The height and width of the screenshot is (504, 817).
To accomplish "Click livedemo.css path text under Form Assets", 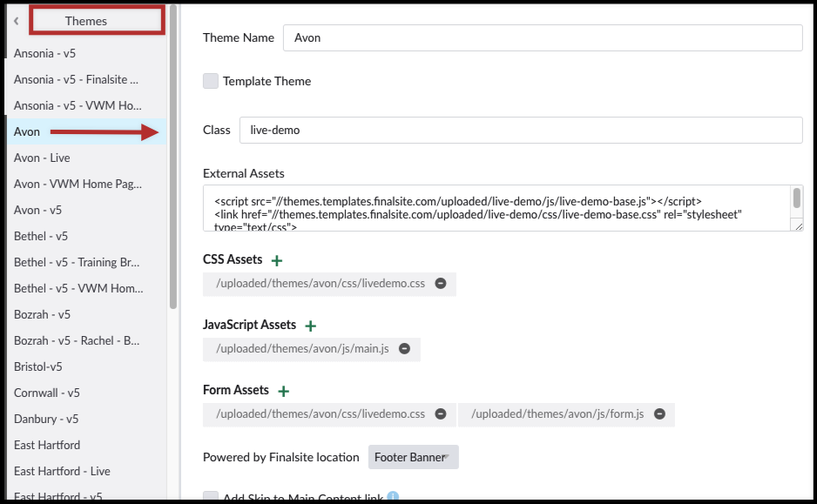I will pyautogui.click(x=321, y=413).
